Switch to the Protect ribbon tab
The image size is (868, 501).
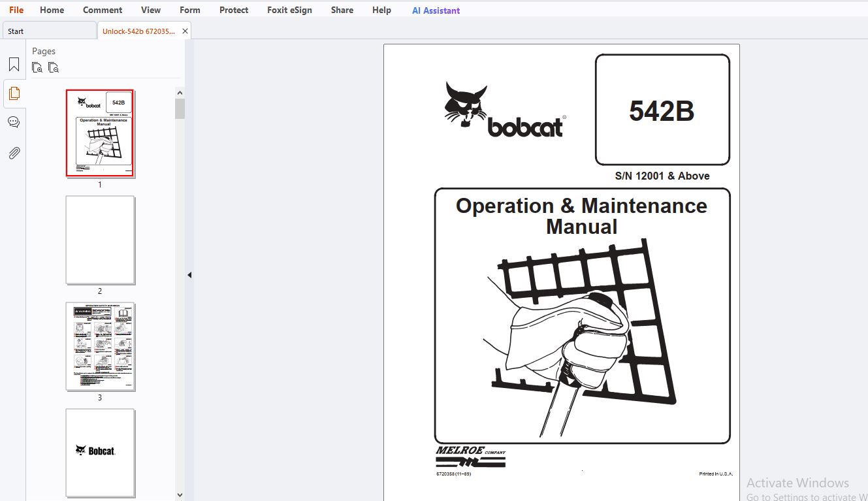(x=234, y=10)
